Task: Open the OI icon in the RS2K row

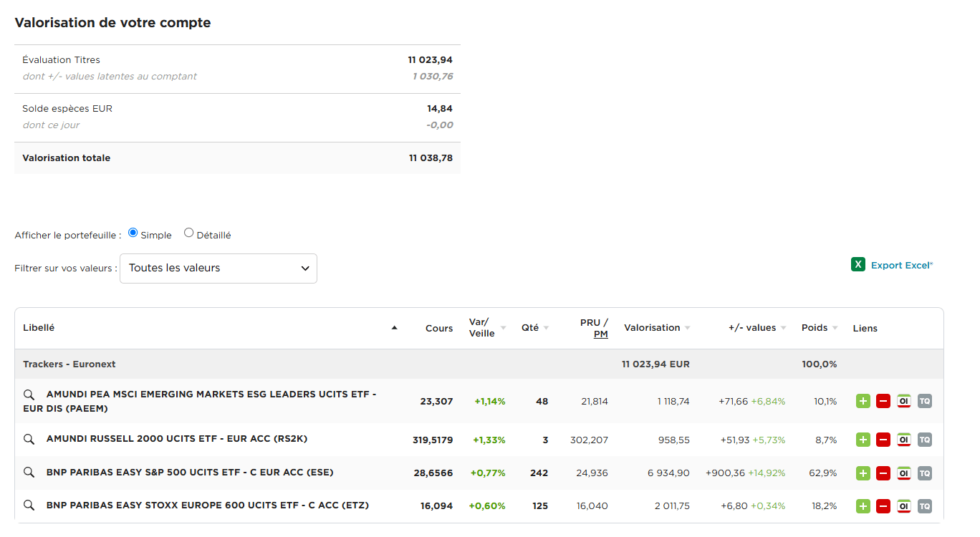Action: [904, 440]
